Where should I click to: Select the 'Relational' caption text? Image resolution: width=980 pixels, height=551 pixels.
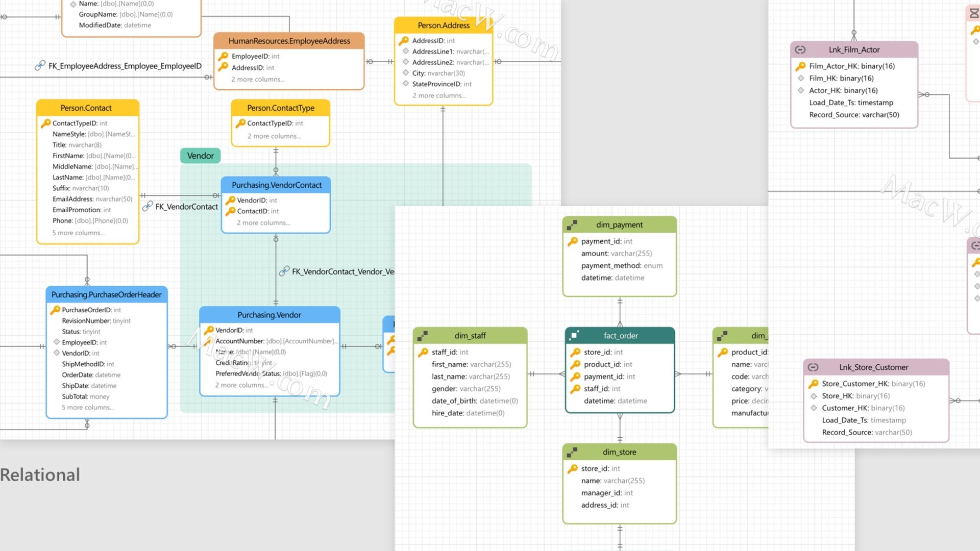click(x=40, y=474)
